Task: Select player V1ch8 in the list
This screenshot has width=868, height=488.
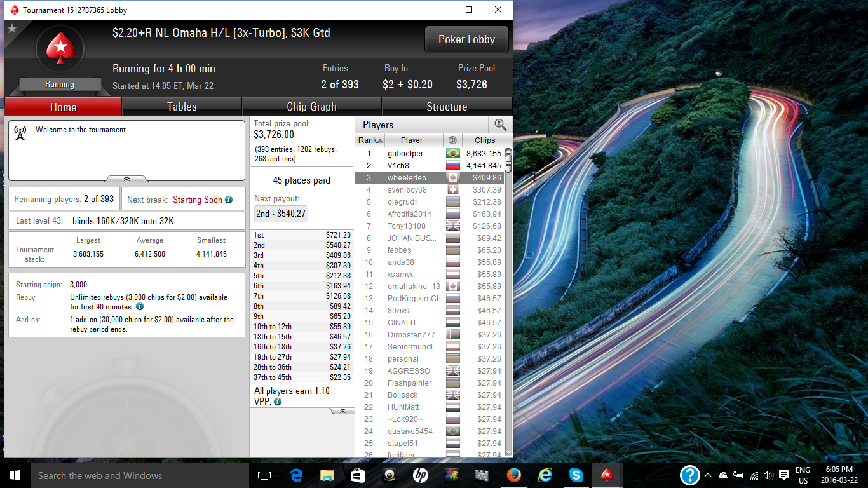Action: 430,166
